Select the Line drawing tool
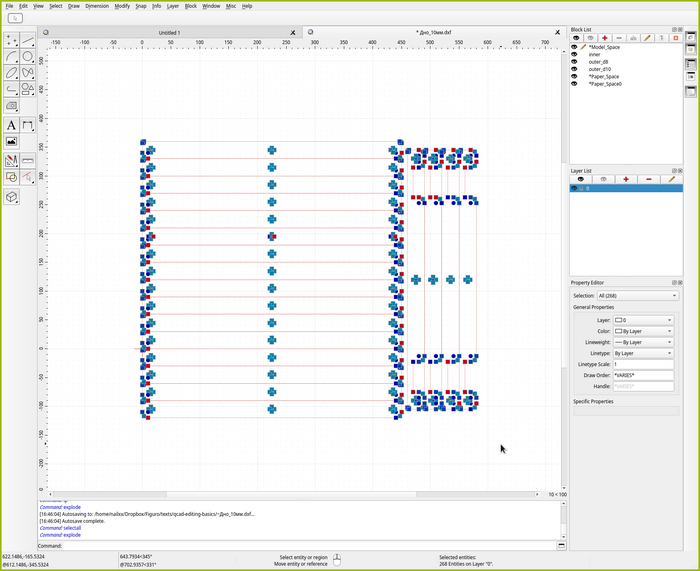This screenshot has height=571, width=700. [x=28, y=40]
